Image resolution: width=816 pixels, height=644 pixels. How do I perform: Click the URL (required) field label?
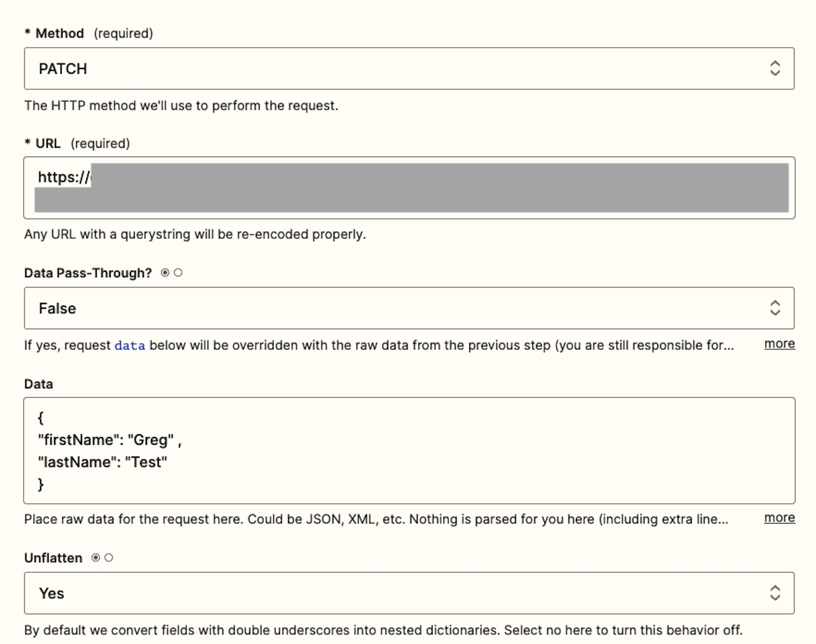48,143
